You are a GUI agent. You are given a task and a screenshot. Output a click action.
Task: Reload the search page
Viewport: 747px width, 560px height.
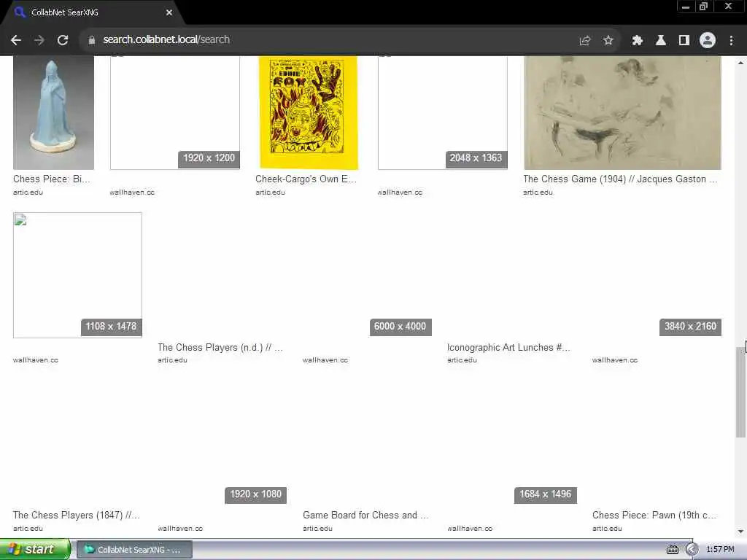coord(63,40)
